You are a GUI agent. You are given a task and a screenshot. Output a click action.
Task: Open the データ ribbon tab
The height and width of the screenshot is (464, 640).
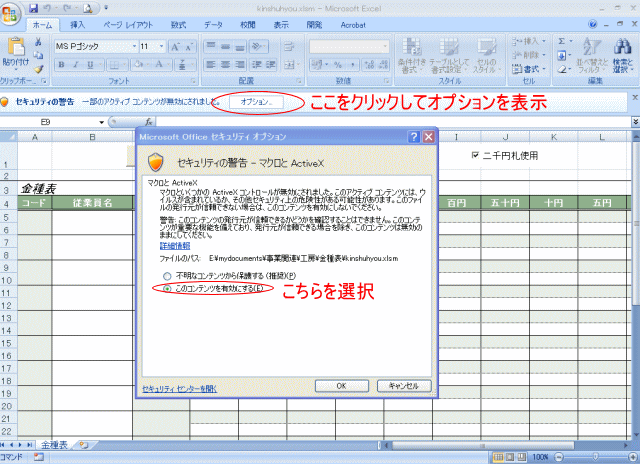pos(213,25)
